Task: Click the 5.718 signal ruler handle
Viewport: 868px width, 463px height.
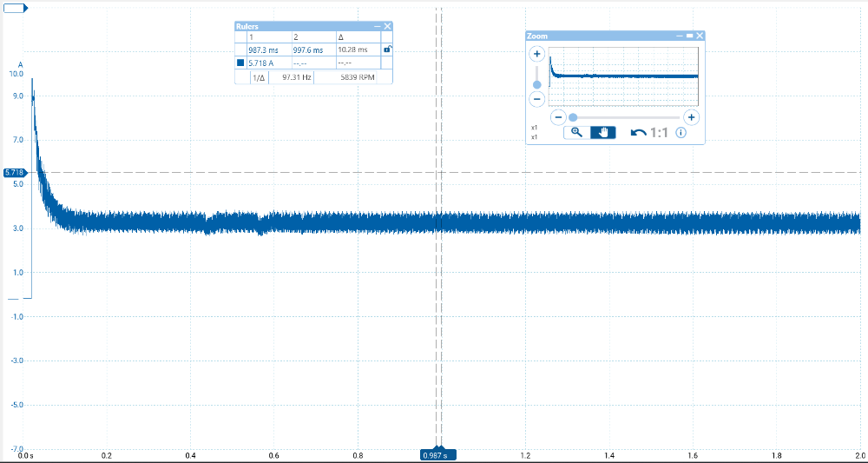Action: pos(14,173)
